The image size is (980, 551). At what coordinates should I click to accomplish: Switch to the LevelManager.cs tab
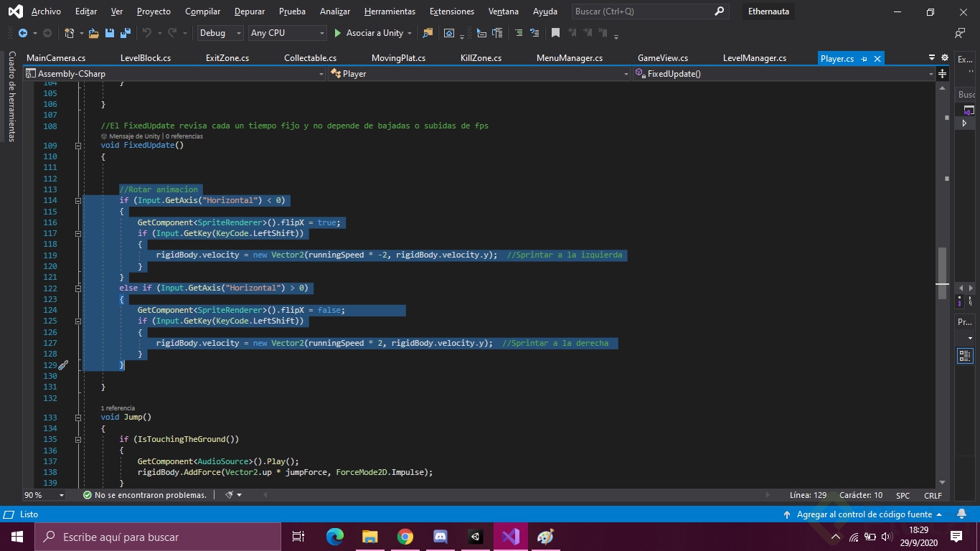tap(754, 58)
